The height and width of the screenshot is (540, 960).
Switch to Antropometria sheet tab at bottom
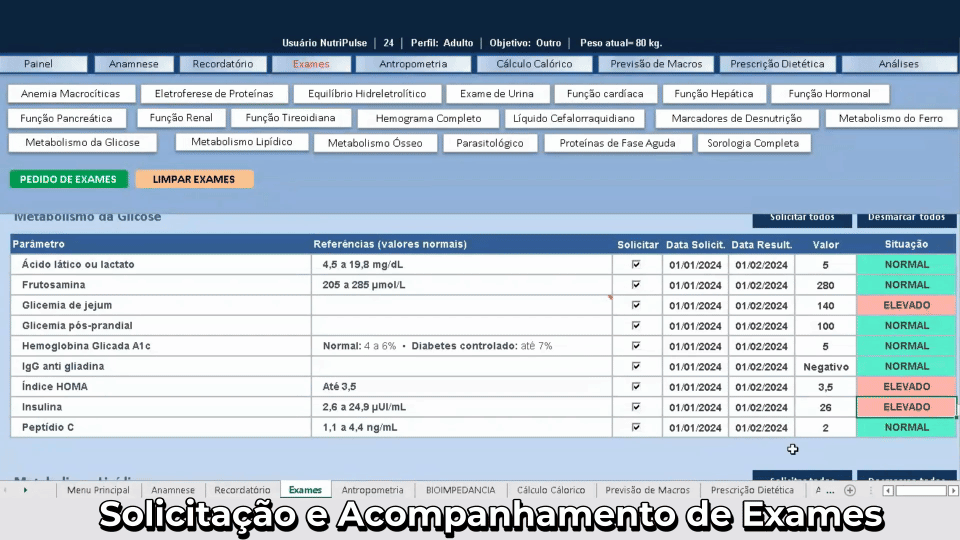tap(372, 490)
